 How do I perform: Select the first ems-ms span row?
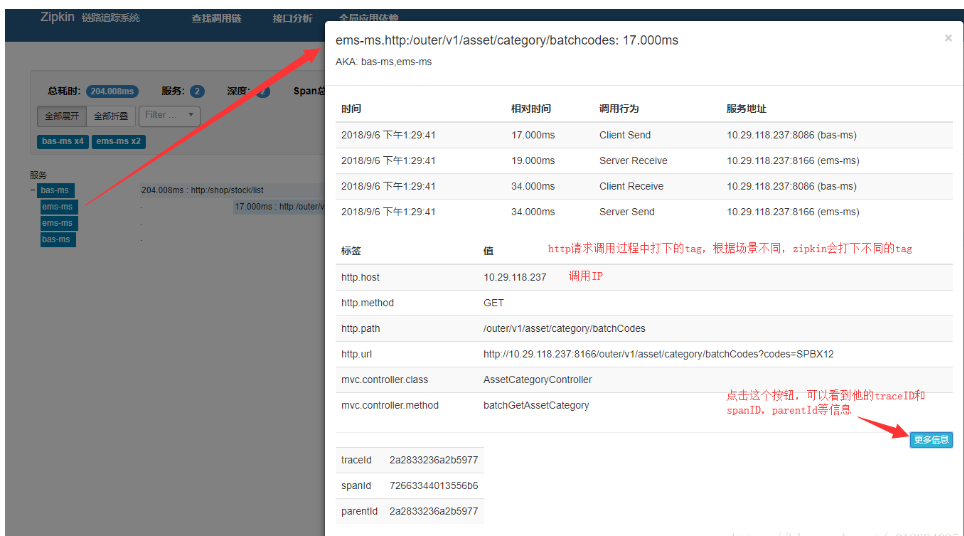tap(58, 207)
